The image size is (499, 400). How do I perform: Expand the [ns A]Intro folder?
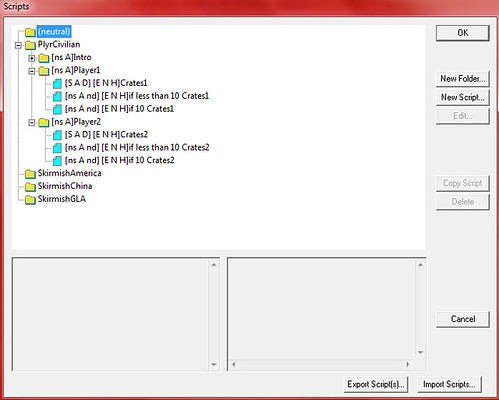[32, 58]
